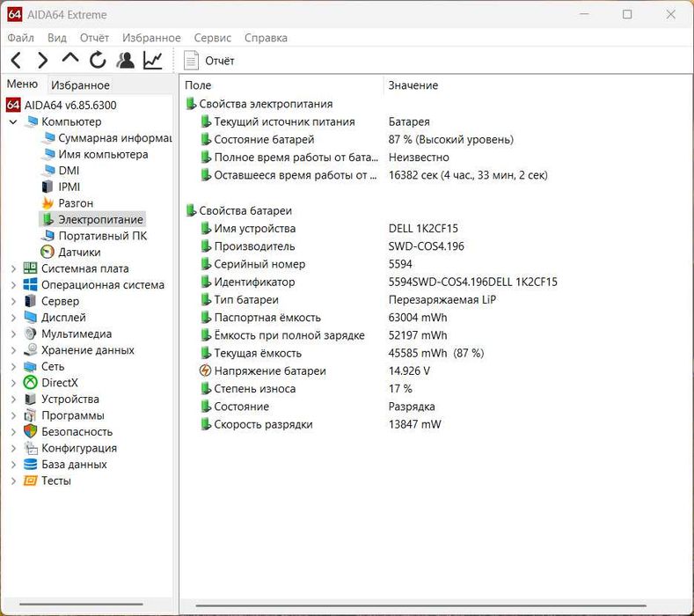Click the Значение column header
The image size is (694, 616).
click(413, 85)
